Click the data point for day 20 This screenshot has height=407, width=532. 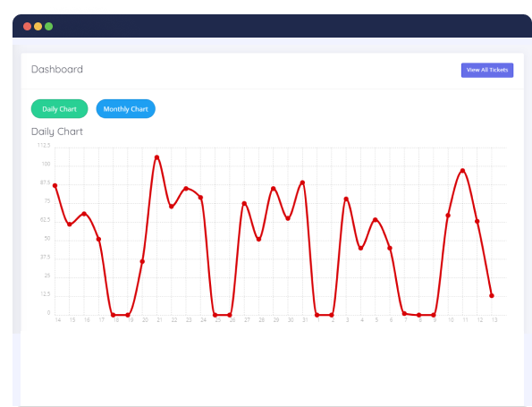(142, 261)
